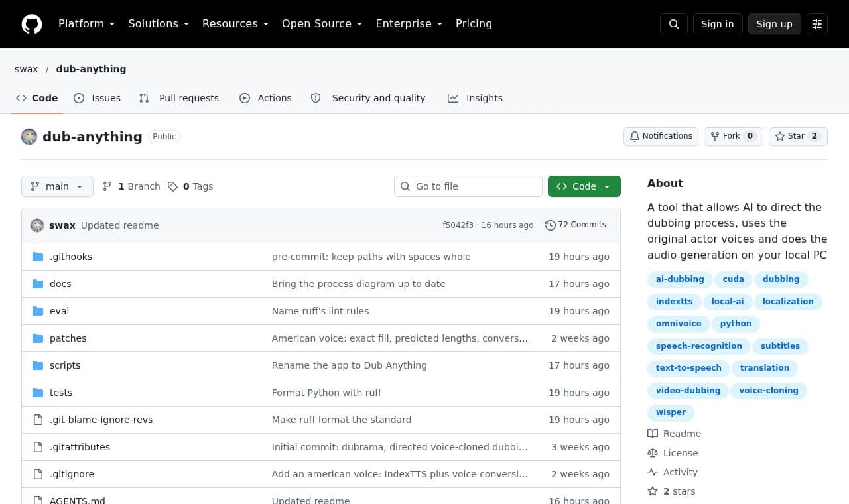The width and height of the screenshot is (849, 504).
Task: Click the folder icon for .githooks
Action: pyautogui.click(x=38, y=257)
